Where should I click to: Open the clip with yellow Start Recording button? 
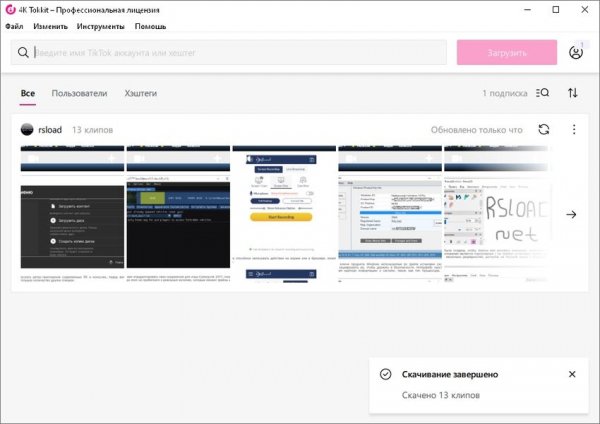pos(284,214)
